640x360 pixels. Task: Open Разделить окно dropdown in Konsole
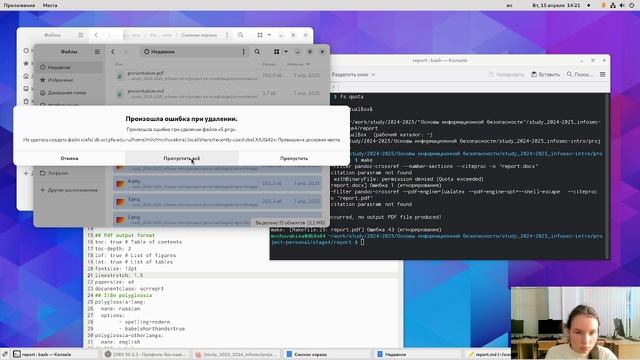coord(353,75)
